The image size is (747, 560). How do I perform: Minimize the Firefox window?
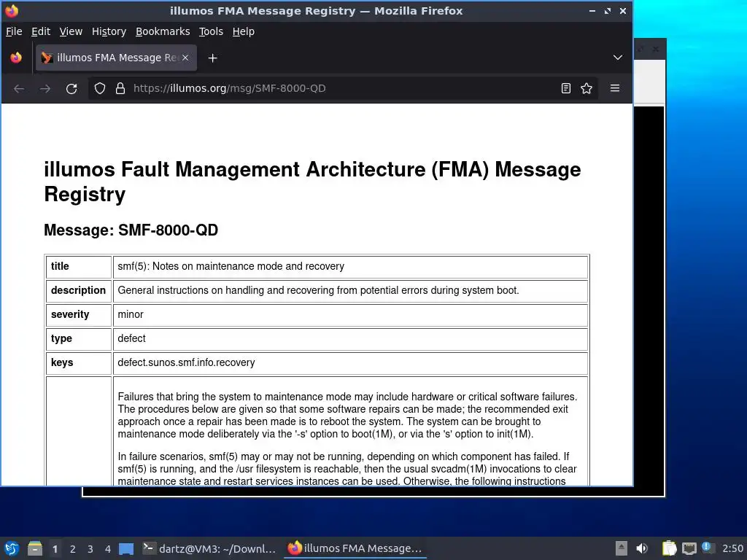(592, 10)
